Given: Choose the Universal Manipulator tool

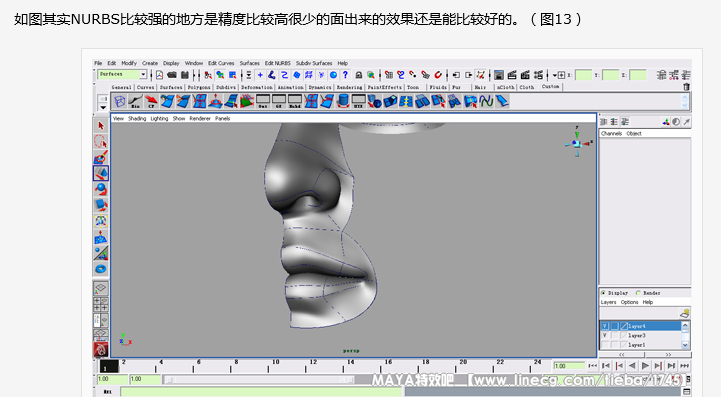Looking at the screenshot, I should pyautogui.click(x=101, y=221).
